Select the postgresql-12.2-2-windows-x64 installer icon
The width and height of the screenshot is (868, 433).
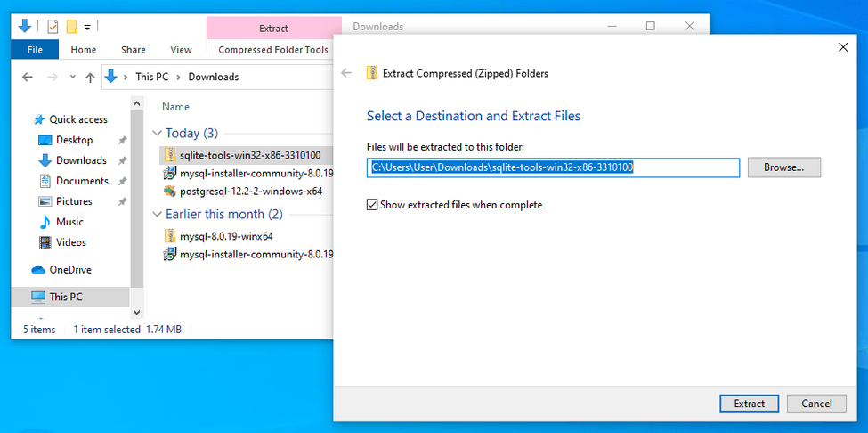coord(170,191)
